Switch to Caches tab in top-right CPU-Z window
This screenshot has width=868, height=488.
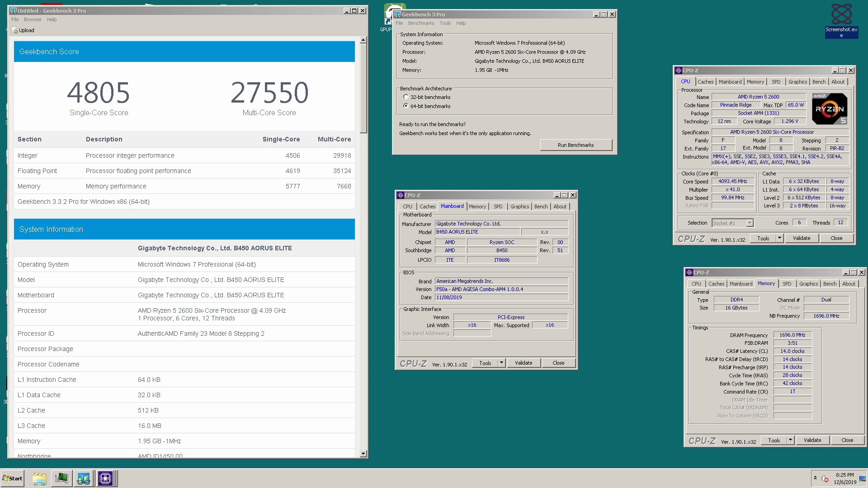click(x=705, y=82)
